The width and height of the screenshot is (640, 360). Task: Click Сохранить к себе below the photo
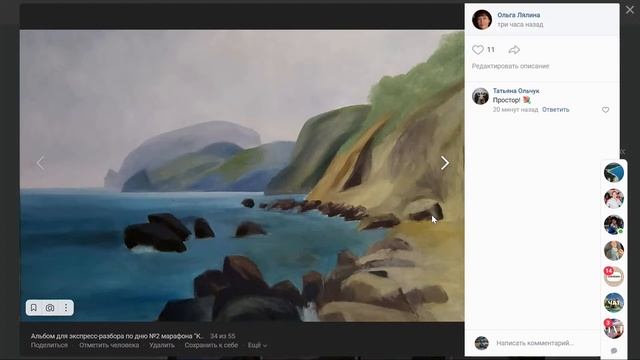pos(211,345)
